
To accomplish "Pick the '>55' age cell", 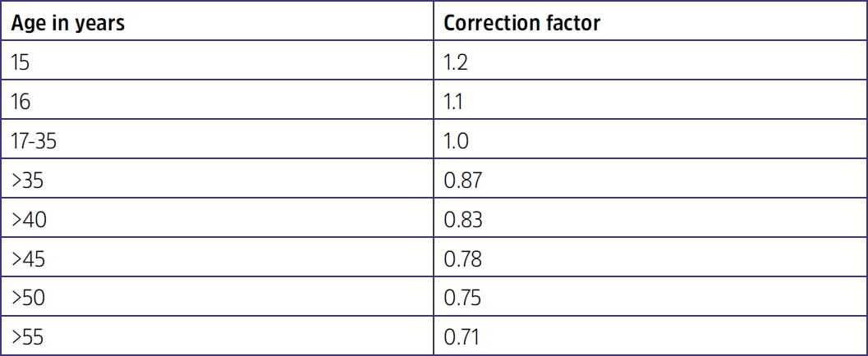I will pos(29,336).
